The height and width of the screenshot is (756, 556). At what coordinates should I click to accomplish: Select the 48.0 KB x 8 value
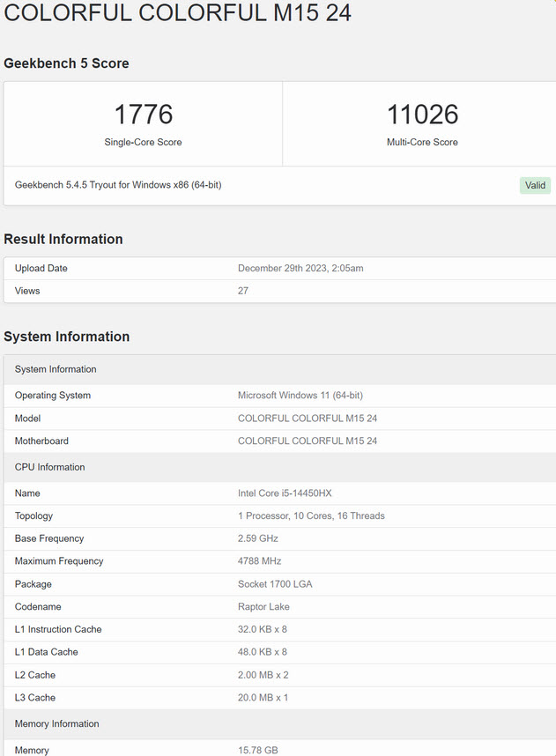pyautogui.click(x=263, y=652)
